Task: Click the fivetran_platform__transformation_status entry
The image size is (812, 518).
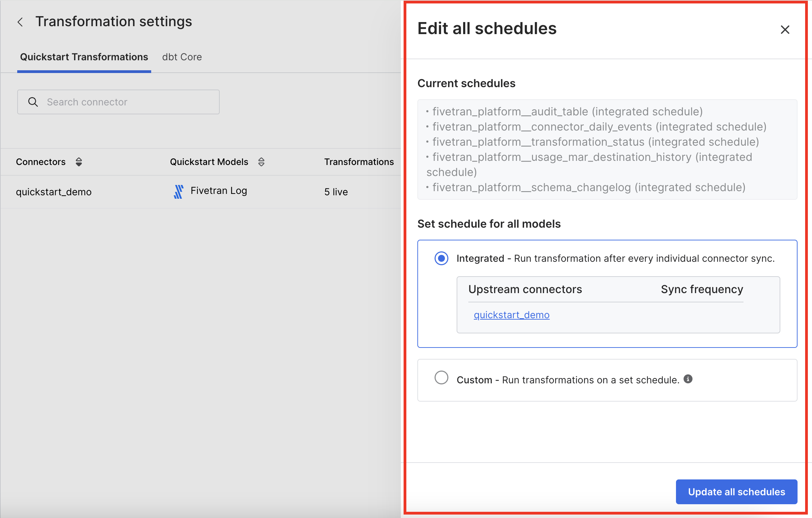Action: (592, 142)
